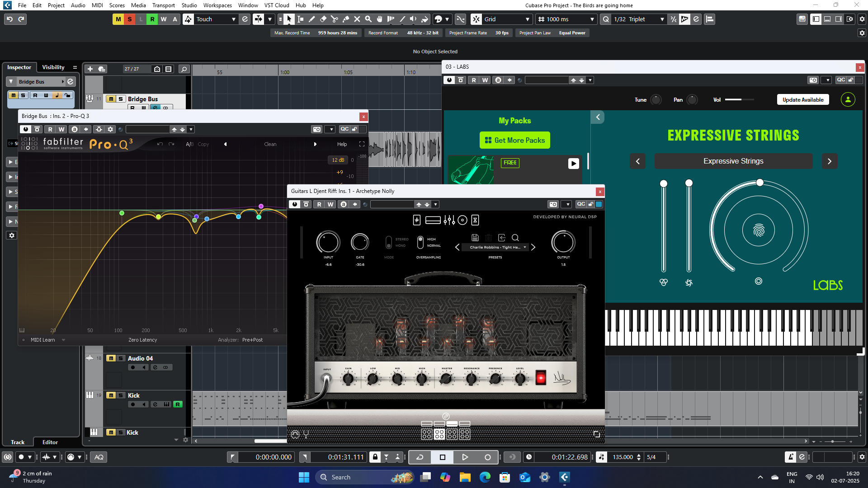The height and width of the screenshot is (488, 868).
Task: Expand Bridge Bus inspector section arrow
Action: tap(11, 82)
